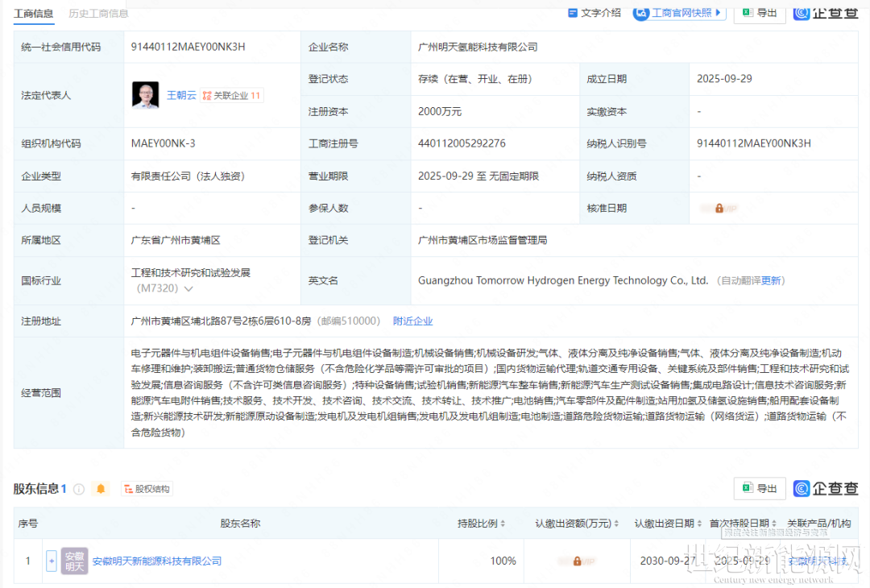
Task: Expand the M7320 industry classification dropdown
Action: pos(188,288)
